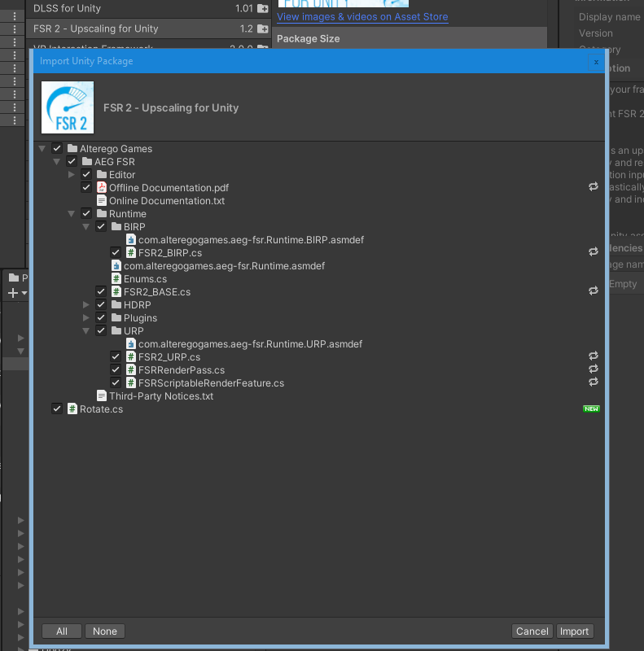
Task: Click the HDRP folder icon
Action: coord(116,304)
